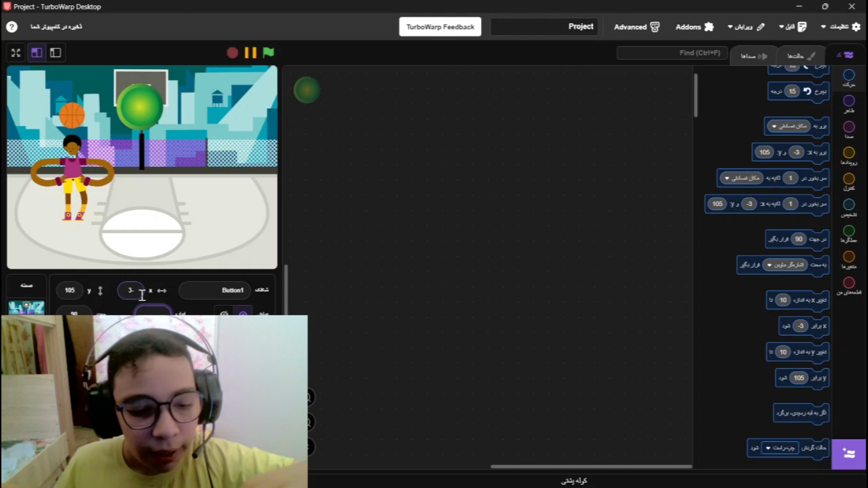The image size is (868, 488).
Task: Click the sprite name field Button1
Action: tap(215, 290)
